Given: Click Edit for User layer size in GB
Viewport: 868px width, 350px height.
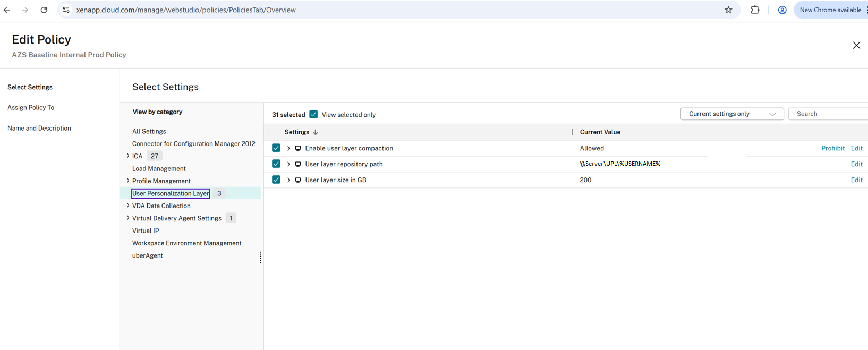Looking at the screenshot, I should pyautogui.click(x=856, y=180).
